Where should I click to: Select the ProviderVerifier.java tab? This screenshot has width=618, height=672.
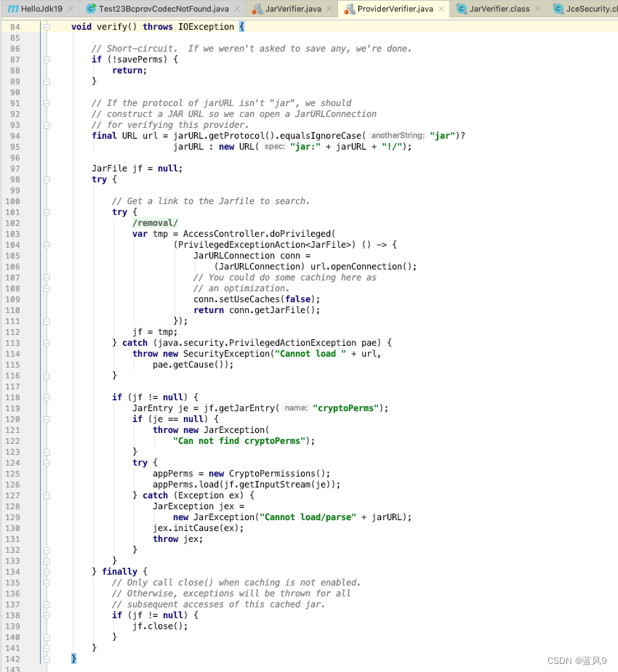tap(395, 9)
